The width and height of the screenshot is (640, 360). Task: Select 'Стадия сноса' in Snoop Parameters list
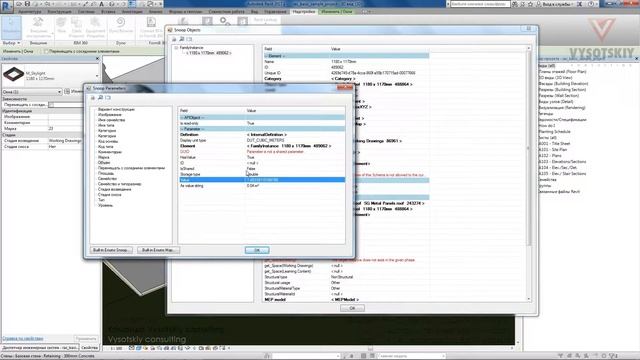tap(109, 195)
